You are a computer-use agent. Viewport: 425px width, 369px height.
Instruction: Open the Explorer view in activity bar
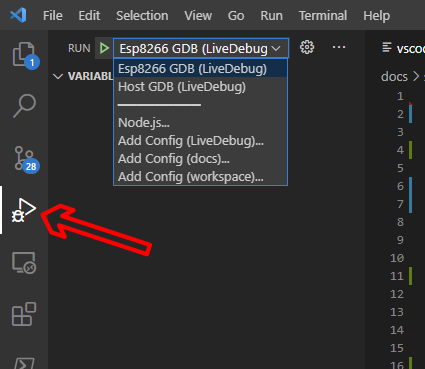pyautogui.click(x=24, y=54)
